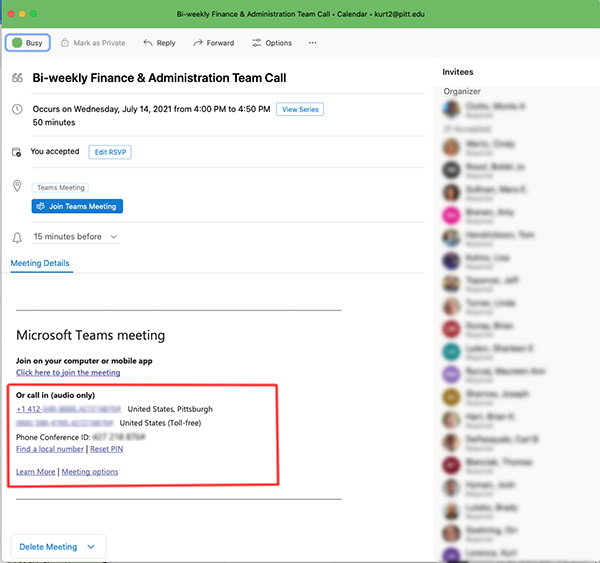The width and height of the screenshot is (600, 563).
Task: Open the more actions ellipsis menu
Action: tap(313, 42)
